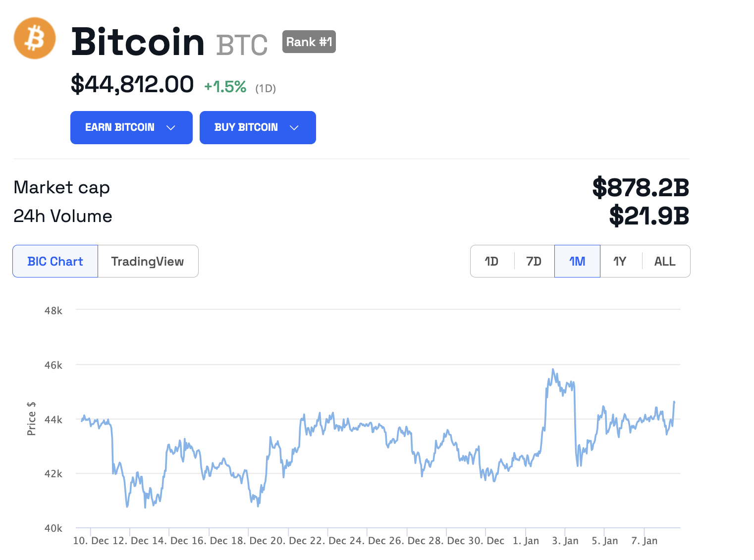The image size is (754, 560).
Task: Open the Buy Bitcoin dropdown chevron
Action: coord(294,128)
